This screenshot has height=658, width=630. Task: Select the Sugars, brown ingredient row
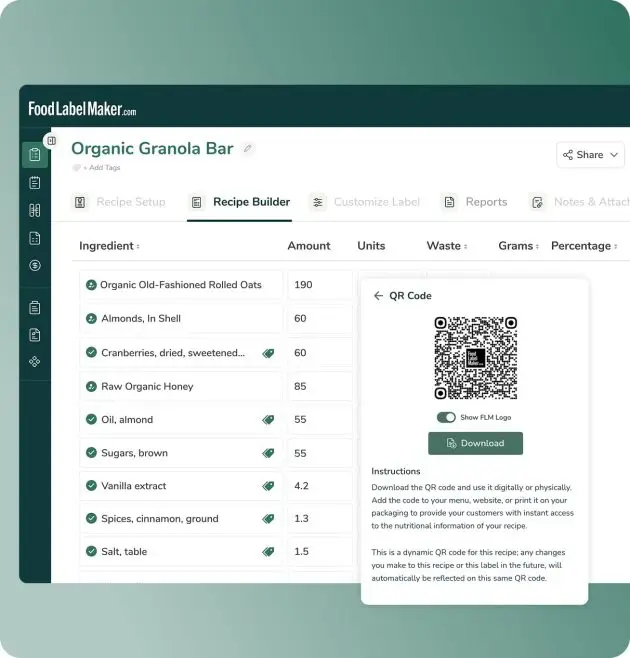181,453
